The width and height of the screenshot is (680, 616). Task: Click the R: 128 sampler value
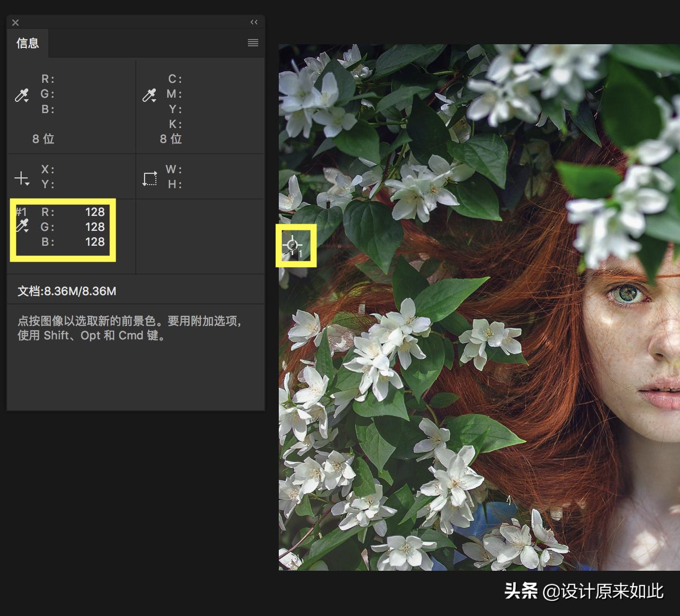pos(95,212)
